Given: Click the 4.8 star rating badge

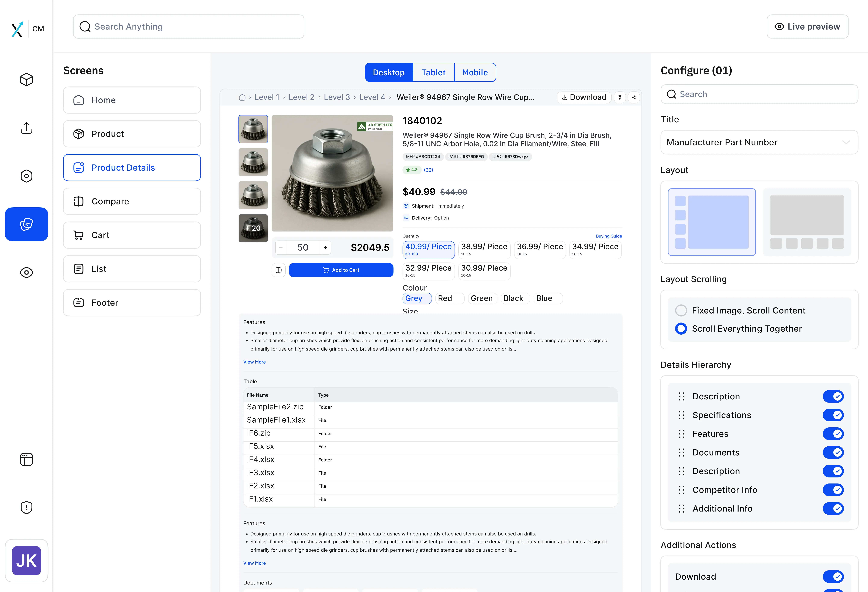Looking at the screenshot, I should click(412, 170).
